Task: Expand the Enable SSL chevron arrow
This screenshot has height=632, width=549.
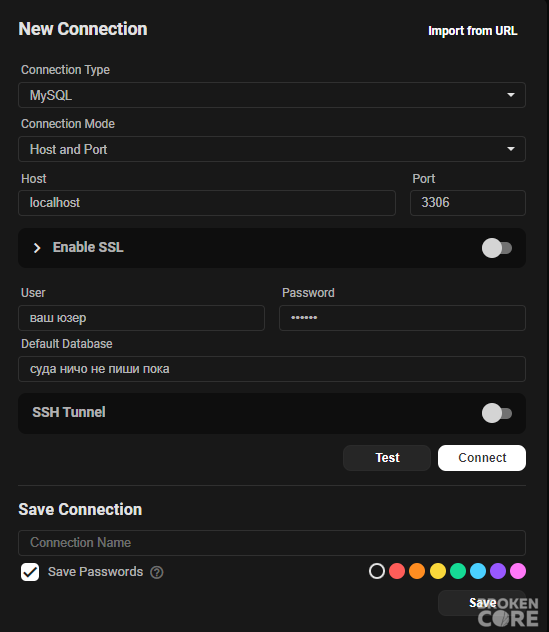Action: tap(37, 248)
